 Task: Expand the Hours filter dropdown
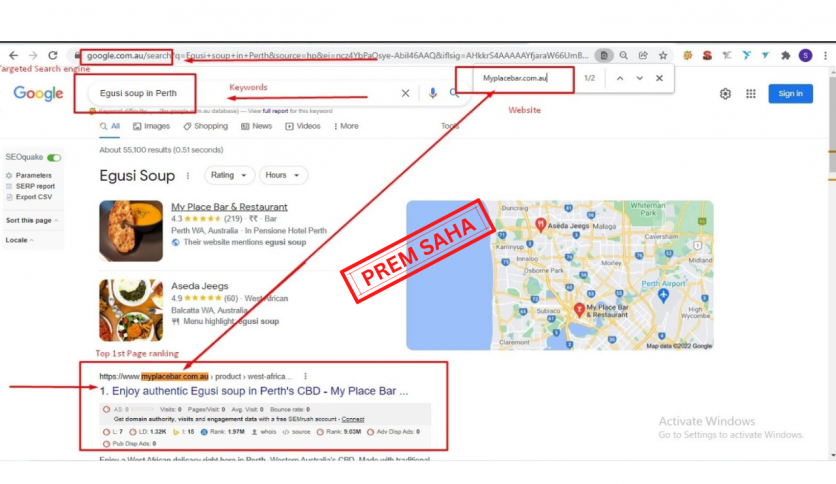[283, 175]
